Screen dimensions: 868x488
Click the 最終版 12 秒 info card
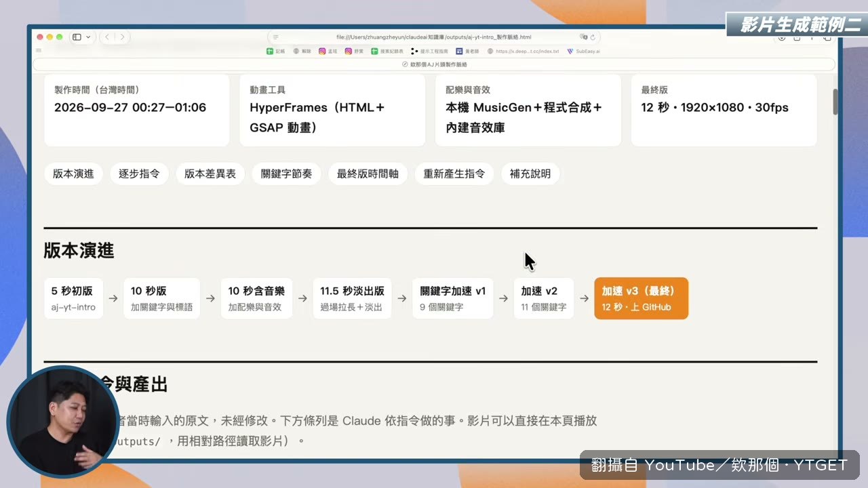coord(724,110)
